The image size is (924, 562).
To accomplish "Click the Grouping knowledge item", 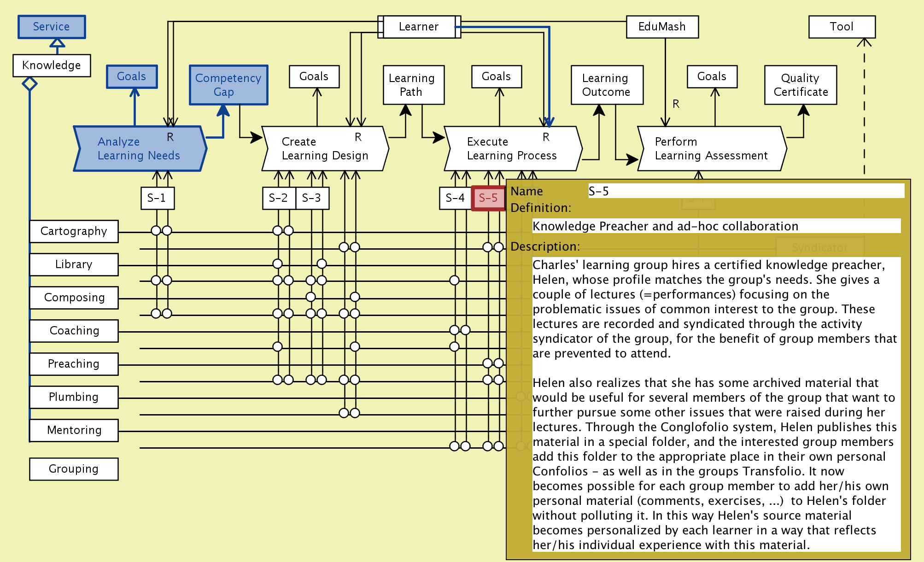I will (74, 469).
